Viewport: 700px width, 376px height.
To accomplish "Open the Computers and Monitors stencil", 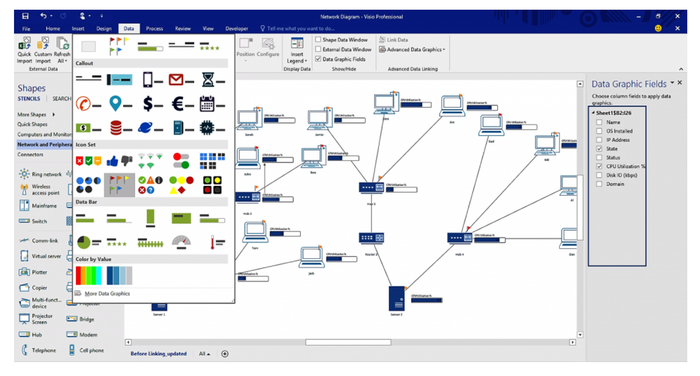I will [x=44, y=134].
